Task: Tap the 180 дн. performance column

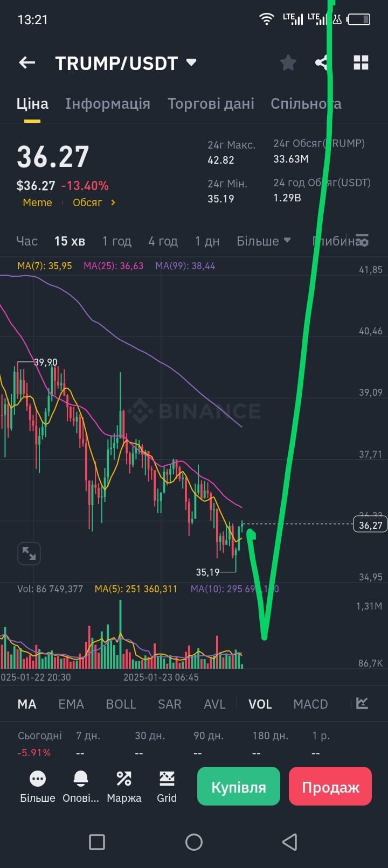Action: [x=271, y=744]
